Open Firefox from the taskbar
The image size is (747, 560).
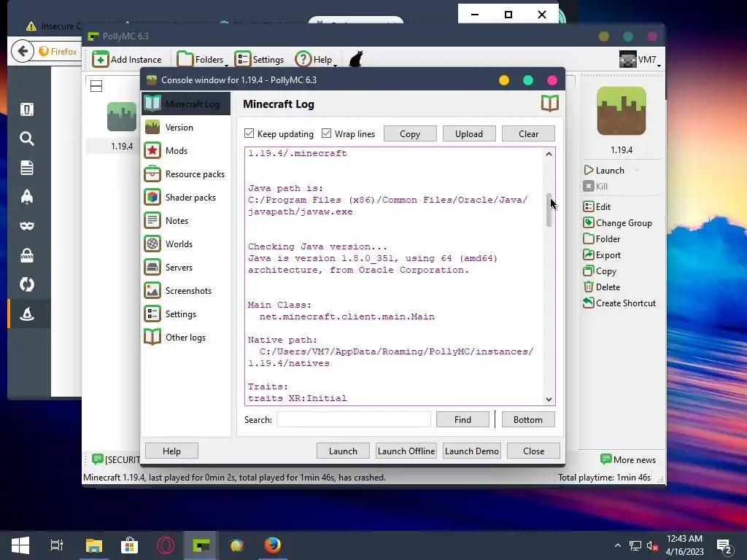point(273,545)
